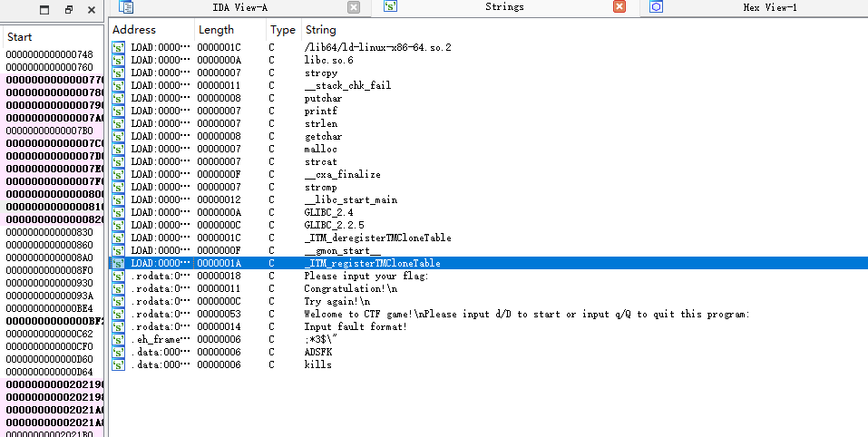The height and width of the screenshot is (437, 868).
Task: Click length value 00000053
Action: tap(219, 315)
